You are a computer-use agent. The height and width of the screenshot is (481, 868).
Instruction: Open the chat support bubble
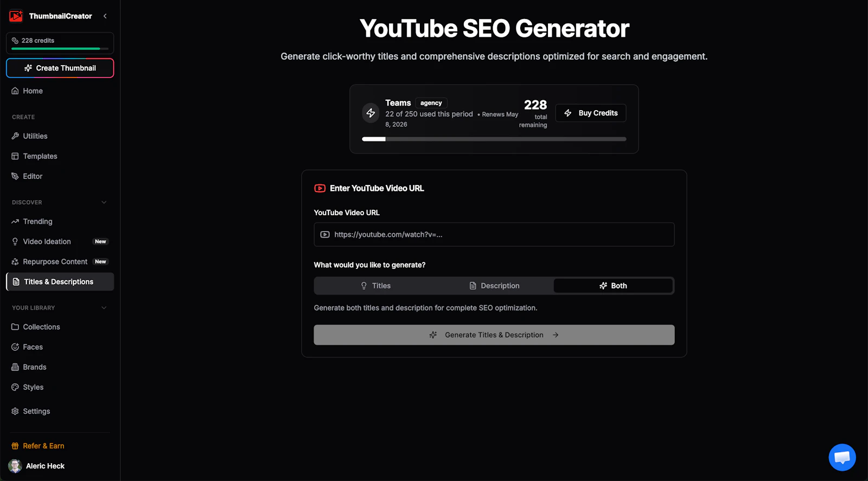(842, 457)
